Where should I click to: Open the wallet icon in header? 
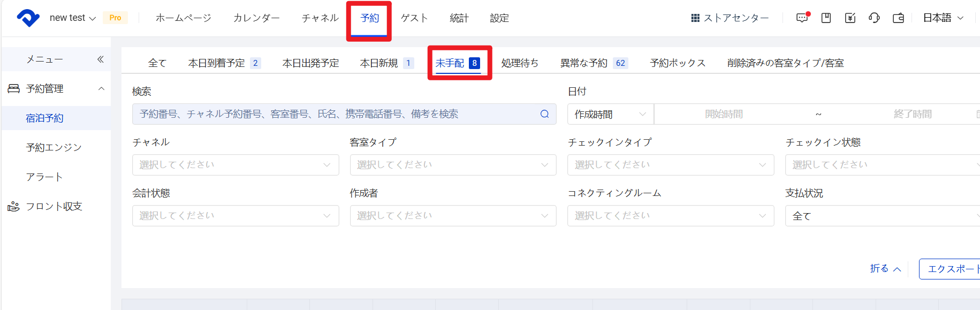tap(898, 18)
